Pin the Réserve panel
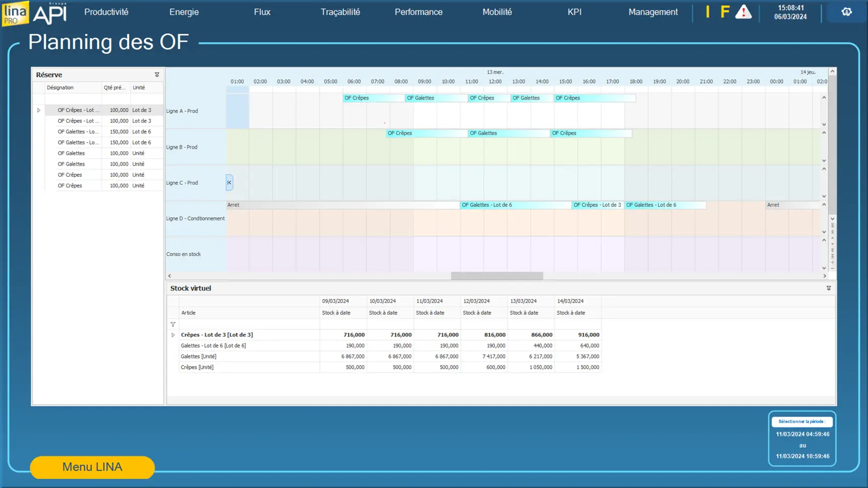This screenshot has height=488, width=868. tap(157, 75)
